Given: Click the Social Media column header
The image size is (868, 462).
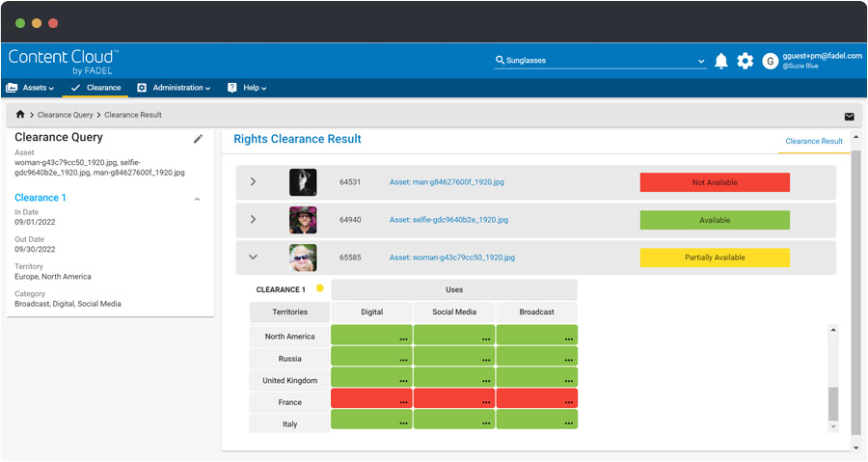Looking at the screenshot, I should (x=454, y=313).
